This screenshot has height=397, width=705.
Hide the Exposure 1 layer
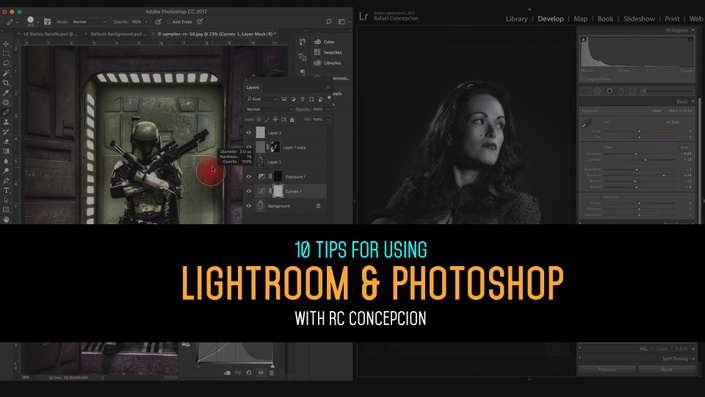tap(249, 177)
